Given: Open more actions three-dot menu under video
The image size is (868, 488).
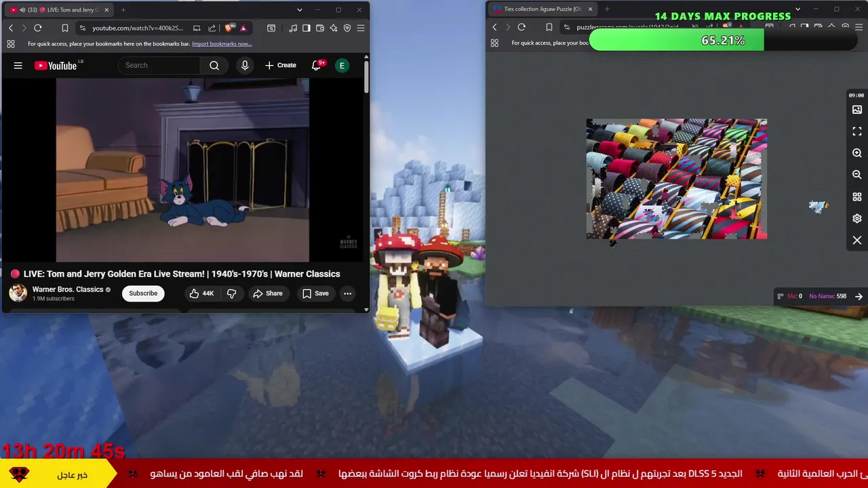Looking at the screenshot, I should [x=347, y=293].
